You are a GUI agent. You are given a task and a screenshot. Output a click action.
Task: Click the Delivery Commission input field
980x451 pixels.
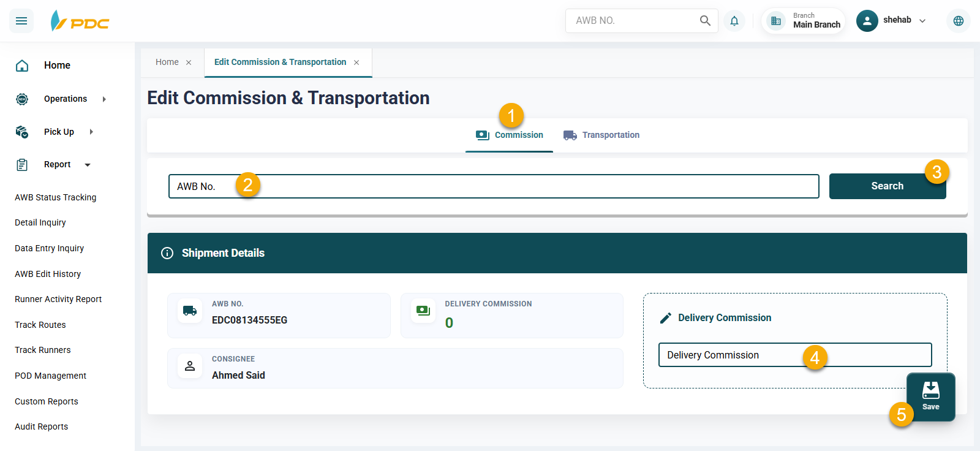coord(795,355)
